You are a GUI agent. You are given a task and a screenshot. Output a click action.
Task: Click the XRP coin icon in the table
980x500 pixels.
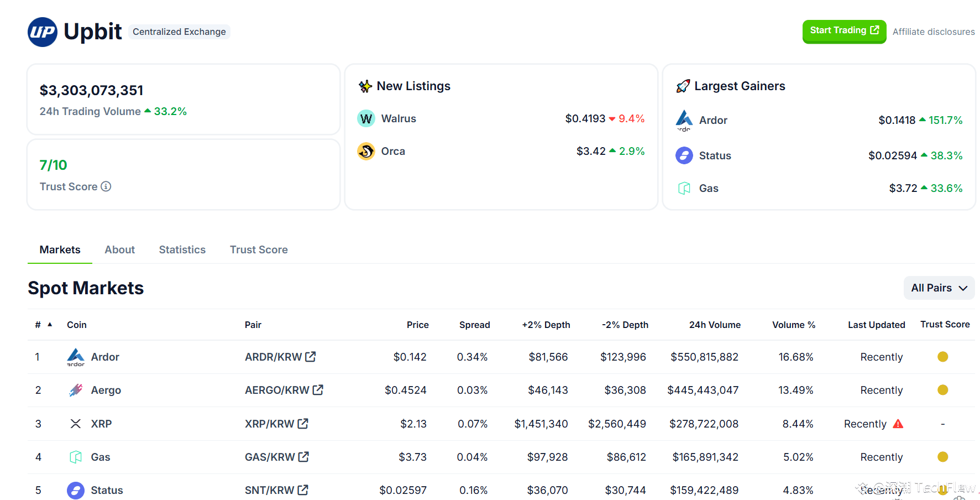click(76, 424)
